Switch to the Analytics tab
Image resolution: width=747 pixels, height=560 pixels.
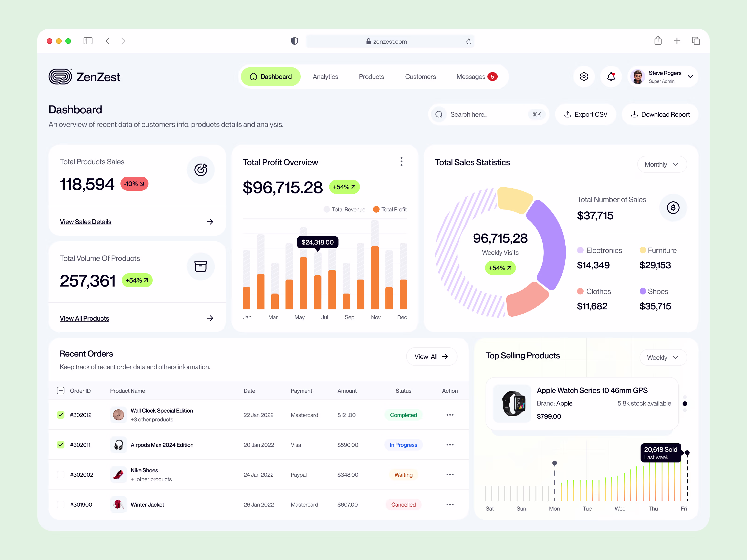(x=325, y=76)
